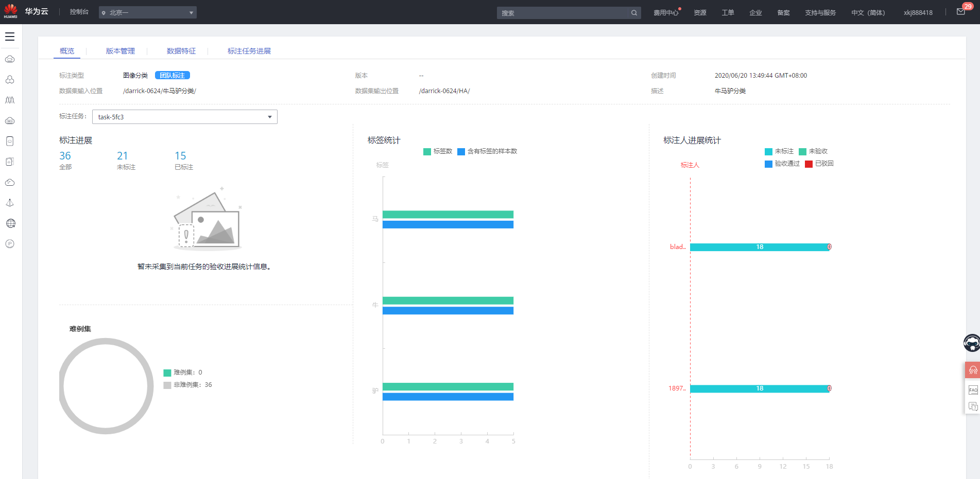Open the globe W sidebar service

10,223
